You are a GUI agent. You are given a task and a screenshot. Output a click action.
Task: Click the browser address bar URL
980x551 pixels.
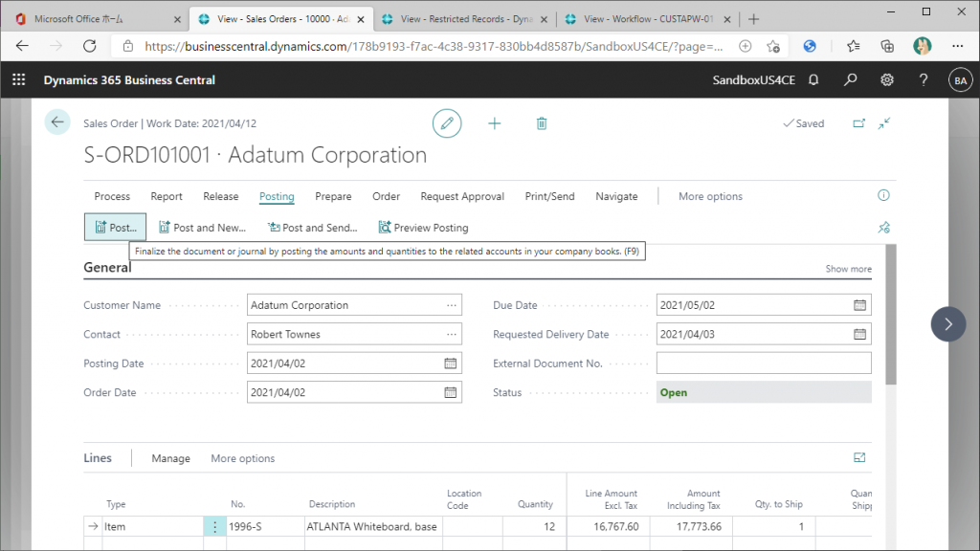point(434,46)
